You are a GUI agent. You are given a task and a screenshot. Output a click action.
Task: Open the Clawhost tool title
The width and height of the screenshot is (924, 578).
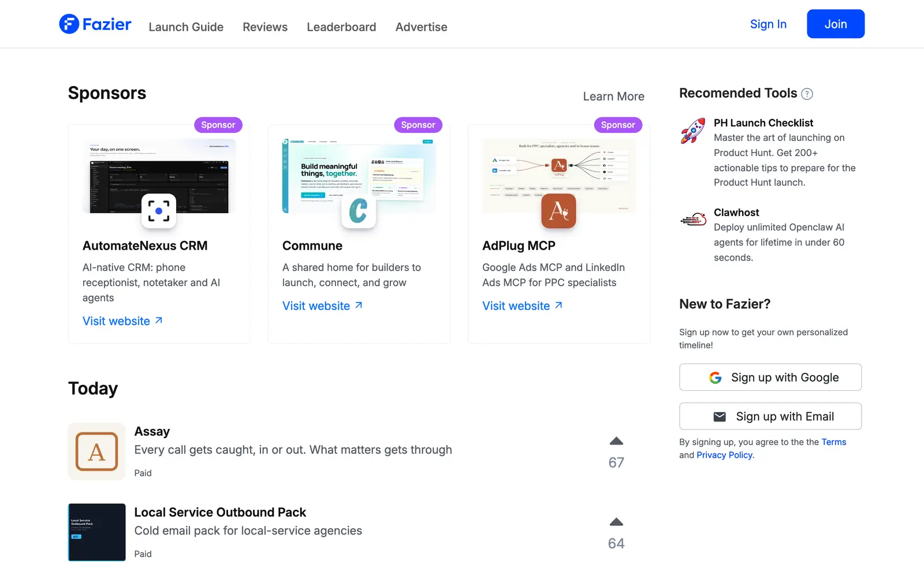[736, 213]
